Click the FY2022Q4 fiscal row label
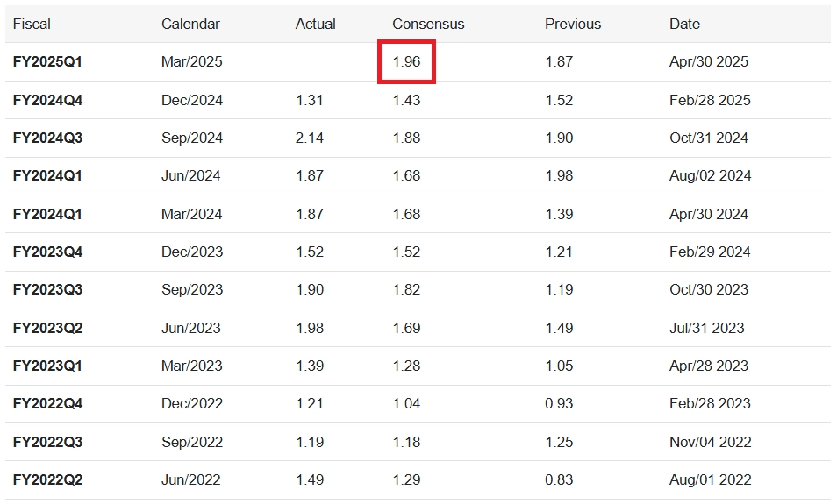837x504 pixels. [47, 404]
